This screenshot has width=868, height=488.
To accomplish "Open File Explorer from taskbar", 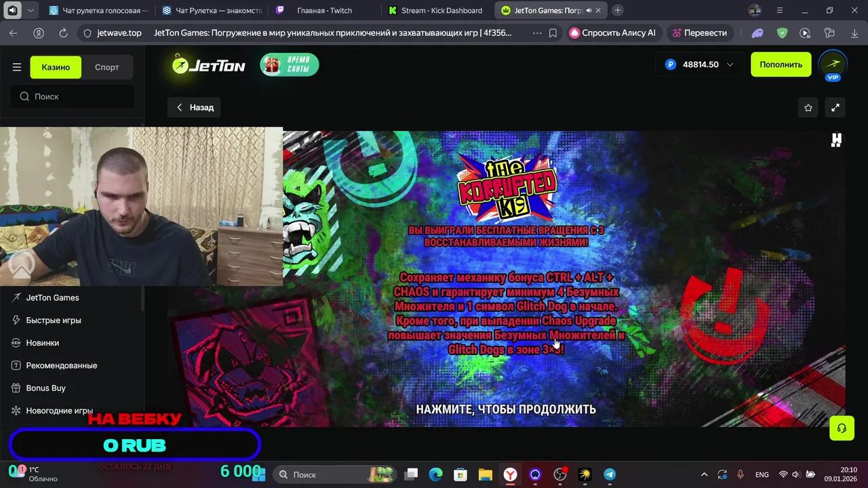I will [486, 474].
